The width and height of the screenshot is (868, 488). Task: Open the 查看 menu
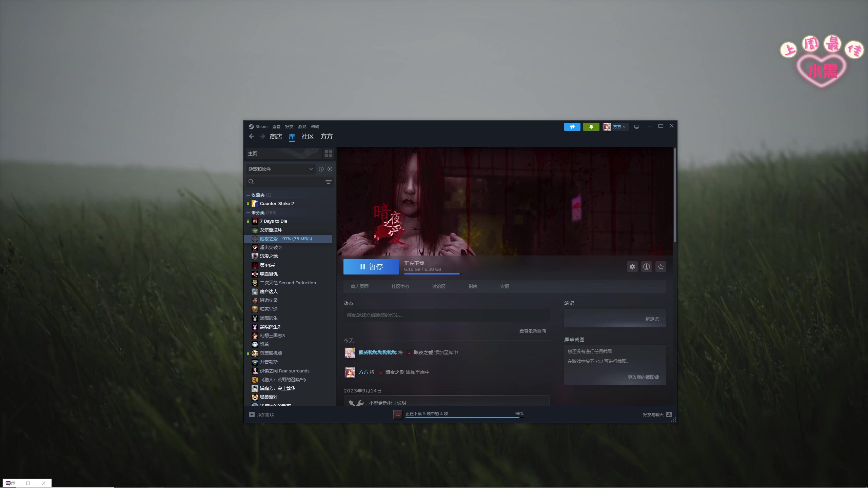[x=276, y=126]
